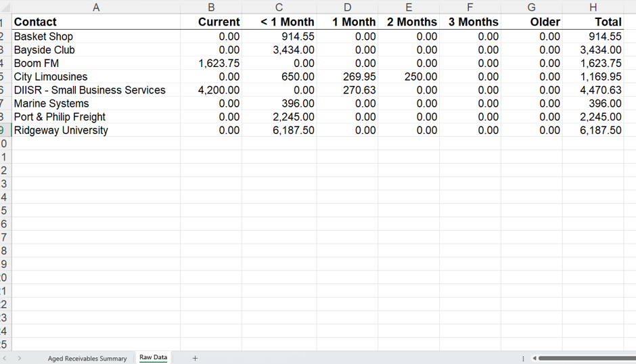636x364 pixels.
Task: Open the Aged Receivables Summary sheet tab
Action: point(87,359)
